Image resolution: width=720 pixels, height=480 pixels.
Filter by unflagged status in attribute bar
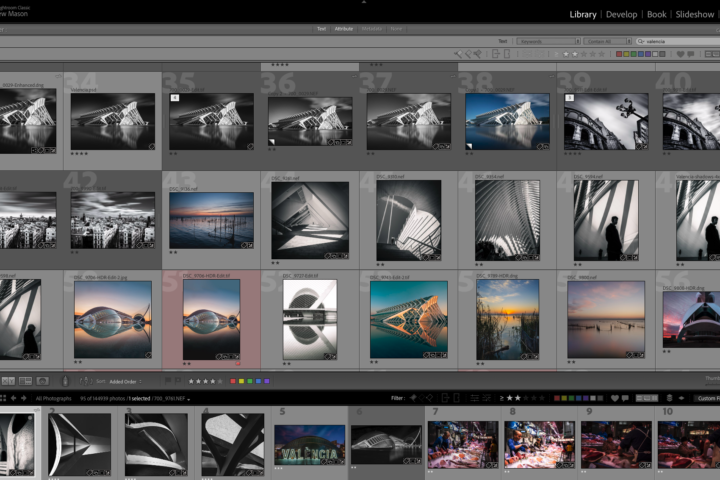468,54
